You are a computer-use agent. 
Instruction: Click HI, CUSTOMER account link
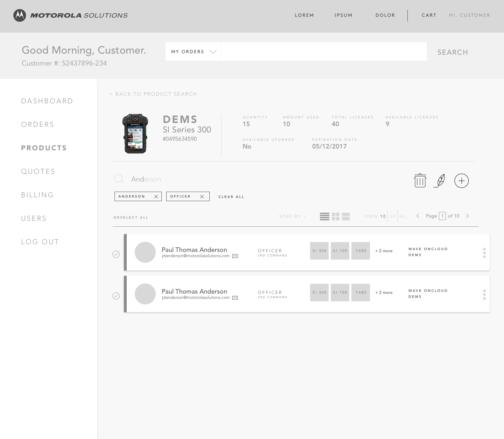(470, 15)
